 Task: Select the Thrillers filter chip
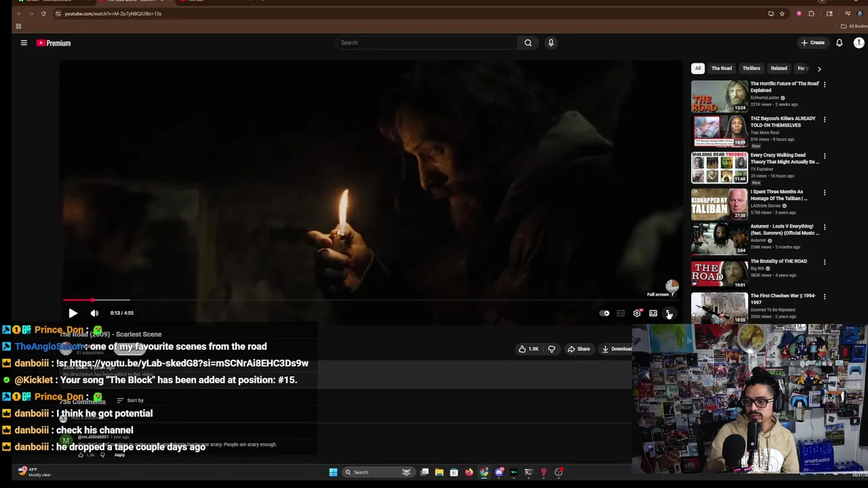tap(751, 68)
